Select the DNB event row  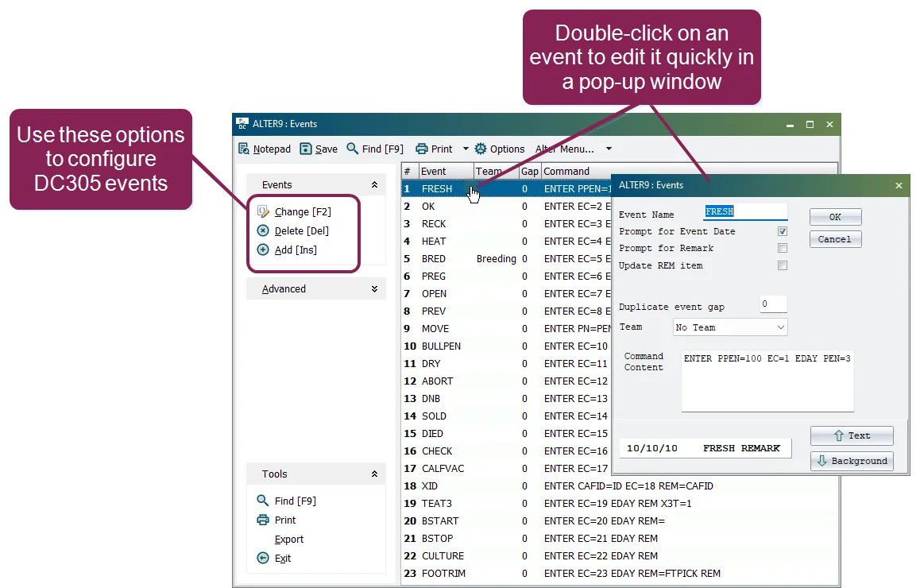tap(506, 398)
